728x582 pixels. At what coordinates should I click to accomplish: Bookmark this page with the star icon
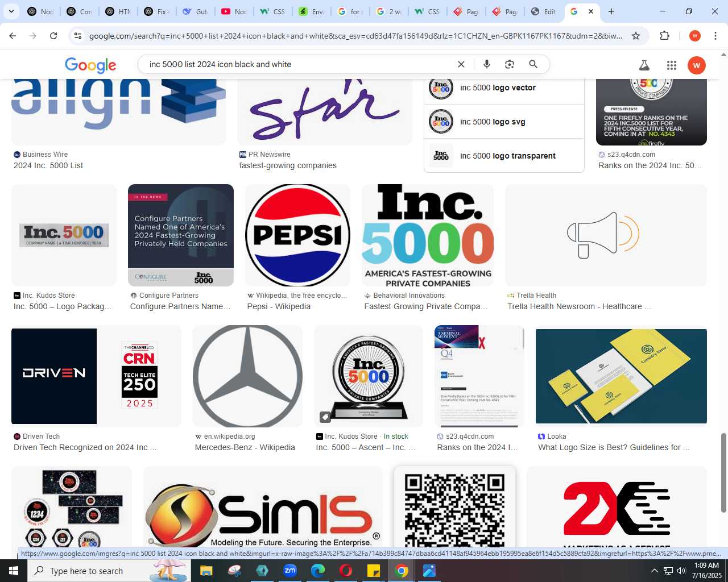coord(636,36)
